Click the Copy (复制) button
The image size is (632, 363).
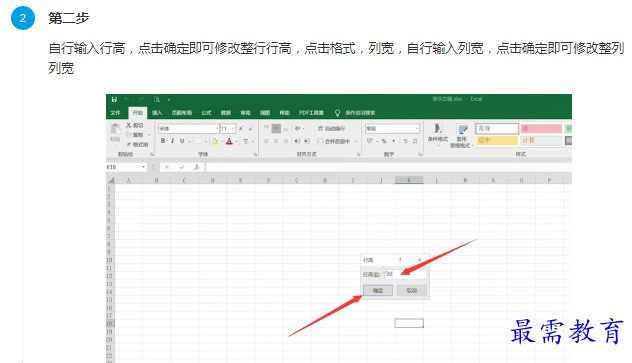click(135, 135)
